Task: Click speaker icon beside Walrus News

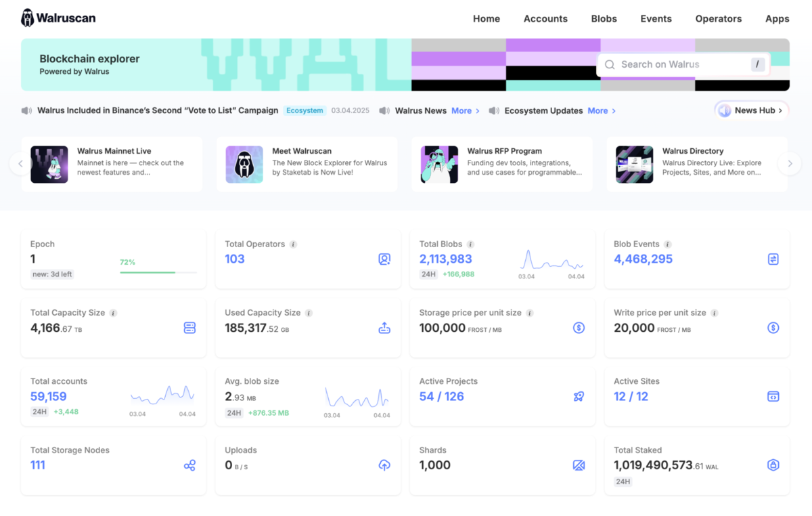Action: [384, 110]
